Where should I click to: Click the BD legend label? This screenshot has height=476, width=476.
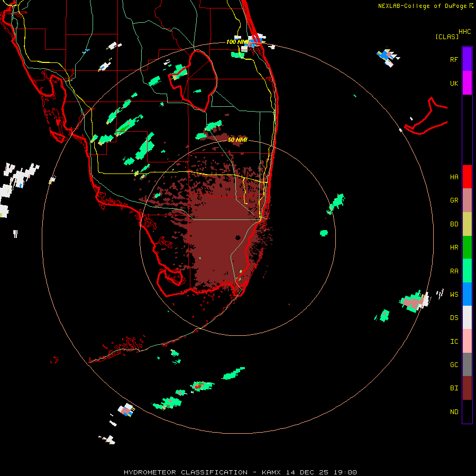tap(454, 224)
